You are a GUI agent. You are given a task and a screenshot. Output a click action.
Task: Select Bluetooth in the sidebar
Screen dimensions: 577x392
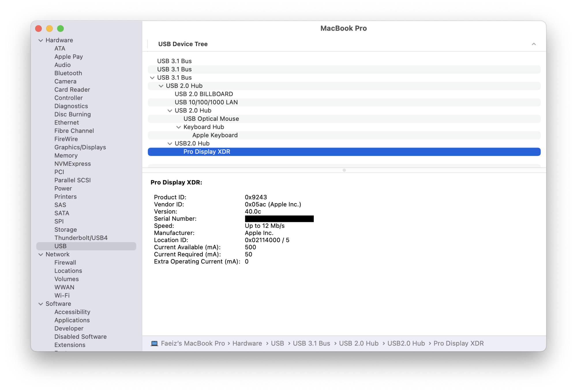[68, 73]
